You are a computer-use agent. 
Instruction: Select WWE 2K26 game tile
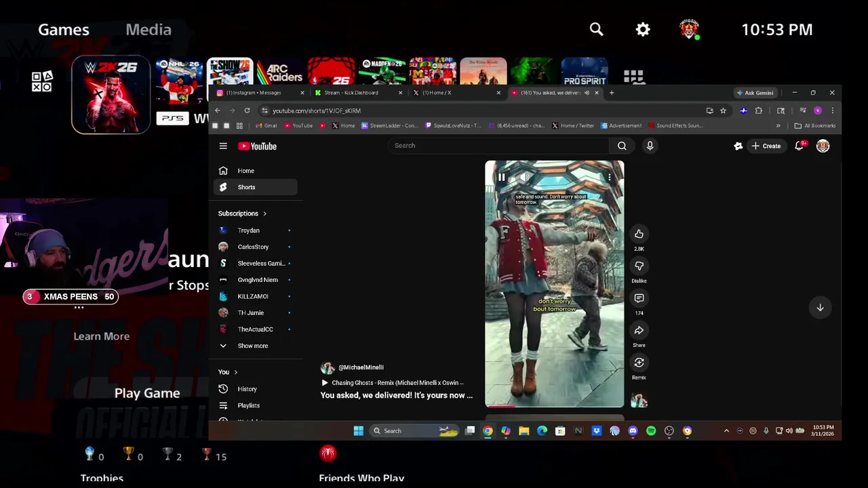111,94
